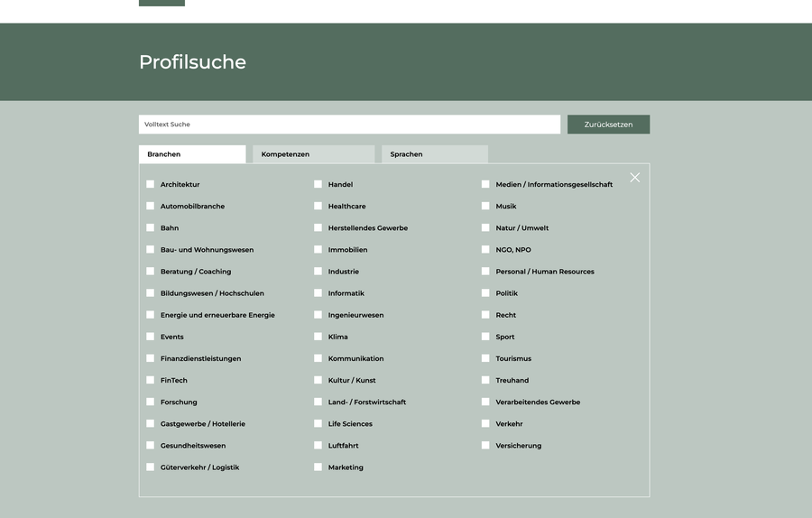Click the Zurücksetzen button

(608, 125)
